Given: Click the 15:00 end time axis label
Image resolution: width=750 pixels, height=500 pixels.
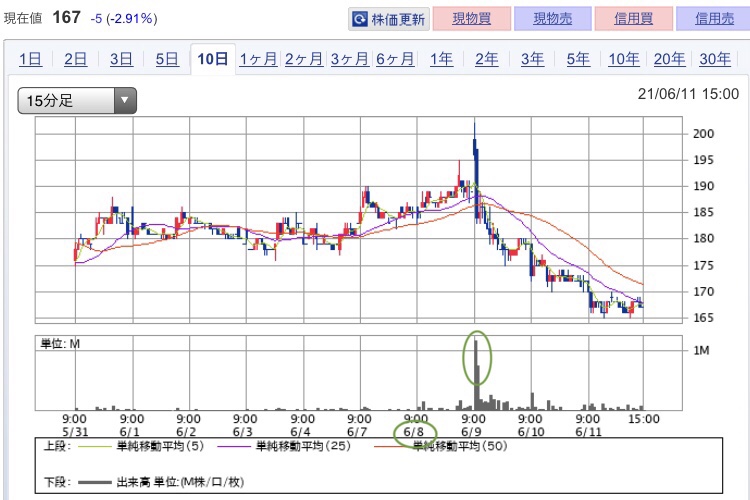Looking at the screenshot, I should (644, 419).
